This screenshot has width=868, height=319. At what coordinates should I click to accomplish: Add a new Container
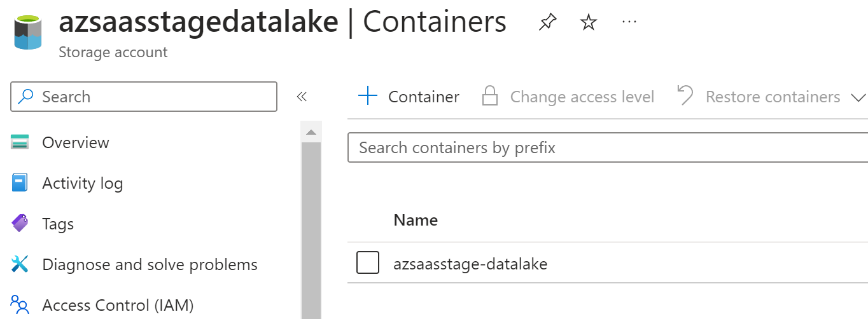(x=409, y=97)
